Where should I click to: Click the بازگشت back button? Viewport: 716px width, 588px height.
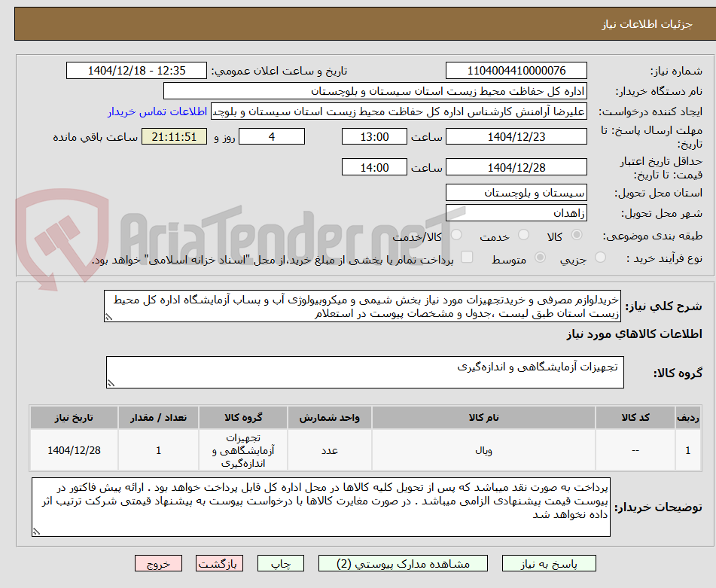click(x=219, y=563)
